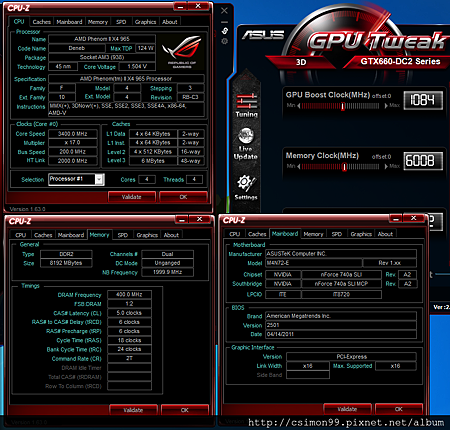Switch to Graphics tab in the CPU-Z CPU window
The height and width of the screenshot is (430, 450).
[x=145, y=22]
